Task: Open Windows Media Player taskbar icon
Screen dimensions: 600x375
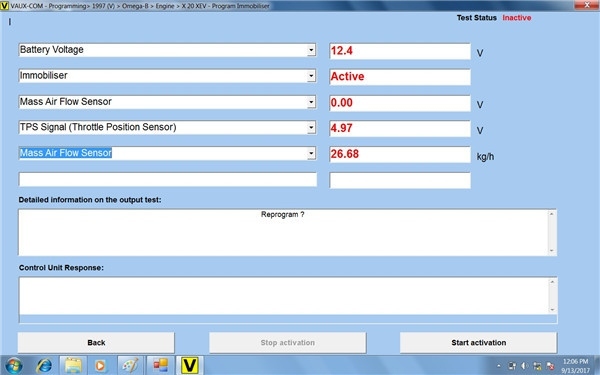Action: point(100,365)
